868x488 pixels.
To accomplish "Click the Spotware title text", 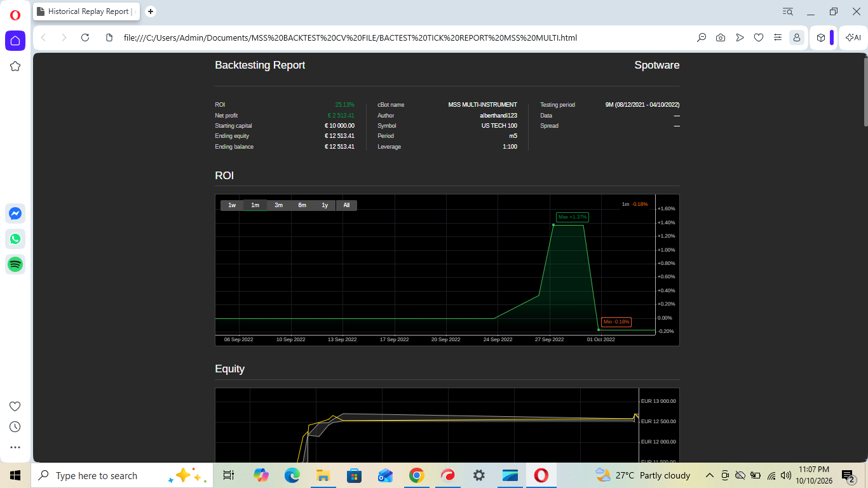I will [x=657, y=65].
